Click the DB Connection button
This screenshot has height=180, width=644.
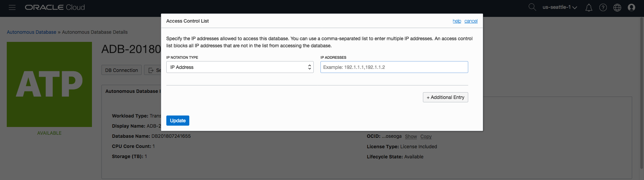point(121,70)
